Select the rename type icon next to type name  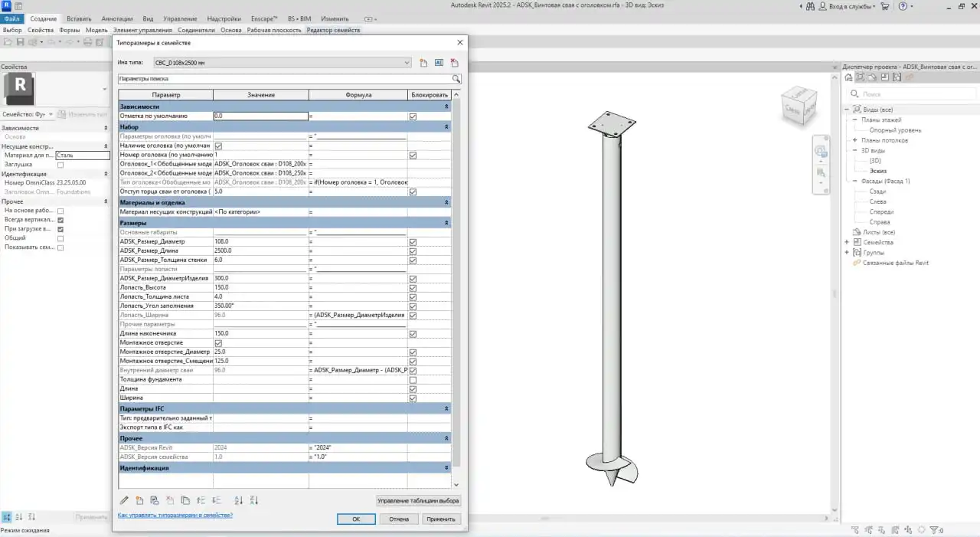pyautogui.click(x=439, y=63)
